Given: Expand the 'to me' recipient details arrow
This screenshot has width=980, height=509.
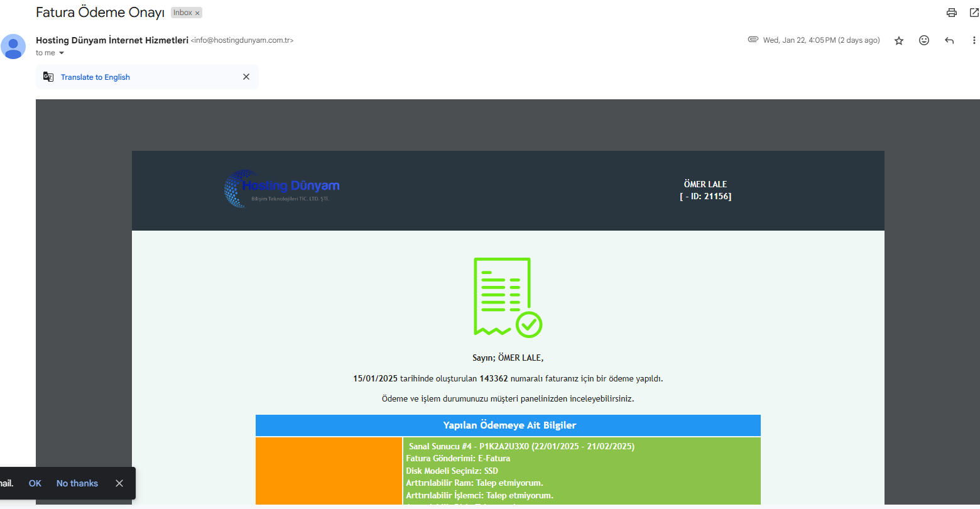Looking at the screenshot, I should [x=62, y=53].
